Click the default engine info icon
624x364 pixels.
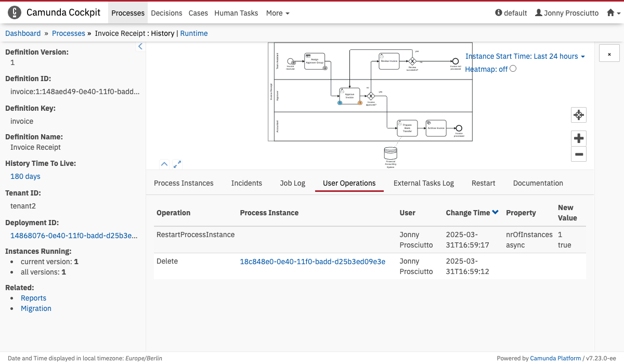point(499,13)
